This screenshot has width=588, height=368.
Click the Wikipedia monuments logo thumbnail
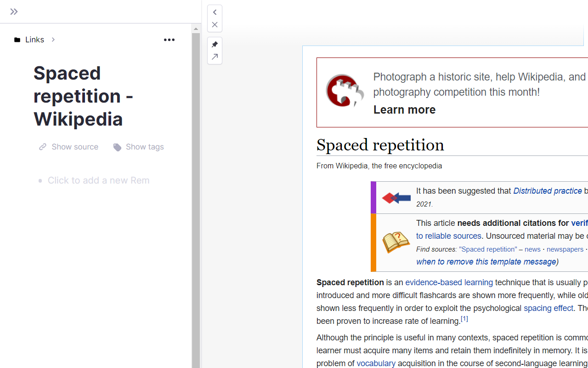(x=345, y=90)
